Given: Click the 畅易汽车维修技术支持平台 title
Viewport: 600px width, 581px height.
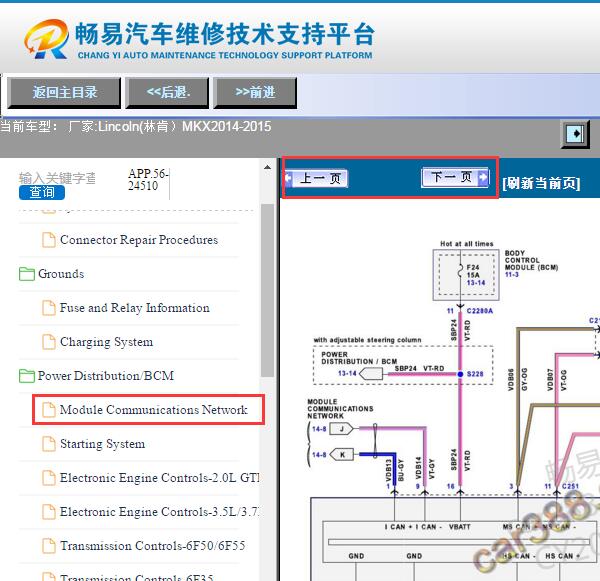Looking at the screenshot, I should 224,34.
